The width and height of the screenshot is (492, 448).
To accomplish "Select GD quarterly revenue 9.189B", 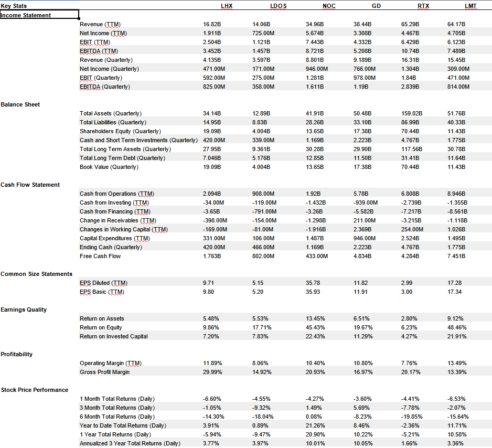I will pyautogui.click(x=362, y=60).
